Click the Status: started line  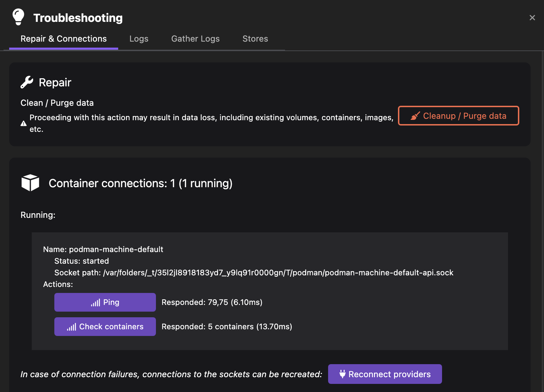point(81,261)
